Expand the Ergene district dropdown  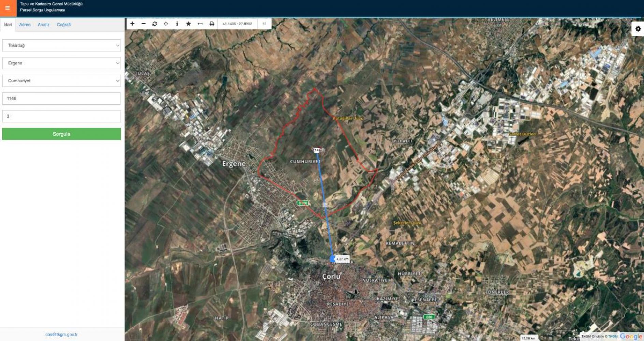point(61,63)
